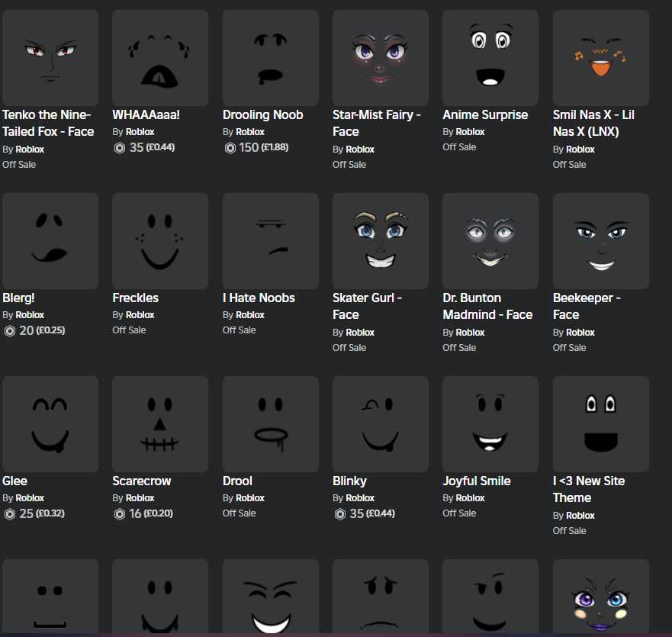Click the Robux icon beside WHAAAaaa! price
This screenshot has width=672, height=637.
(x=120, y=148)
